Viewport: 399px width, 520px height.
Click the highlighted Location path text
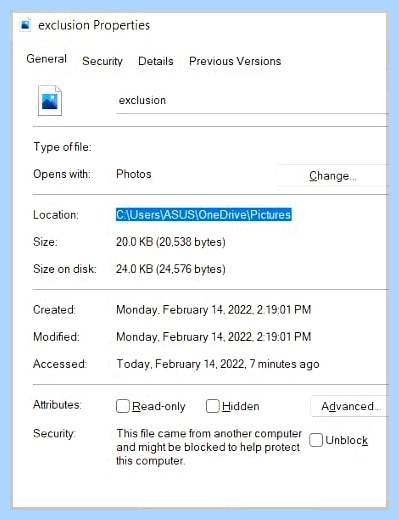[204, 215]
